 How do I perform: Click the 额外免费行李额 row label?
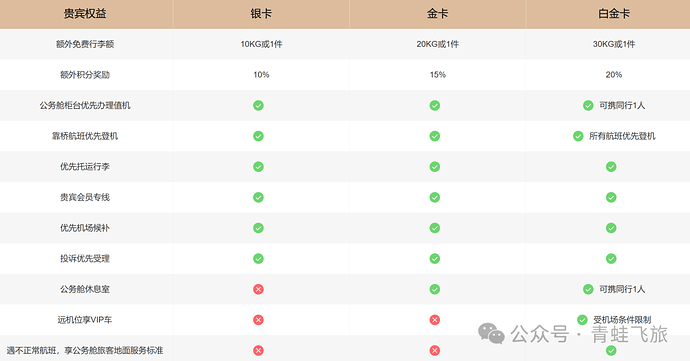pyautogui.click(x=85, y=44)
